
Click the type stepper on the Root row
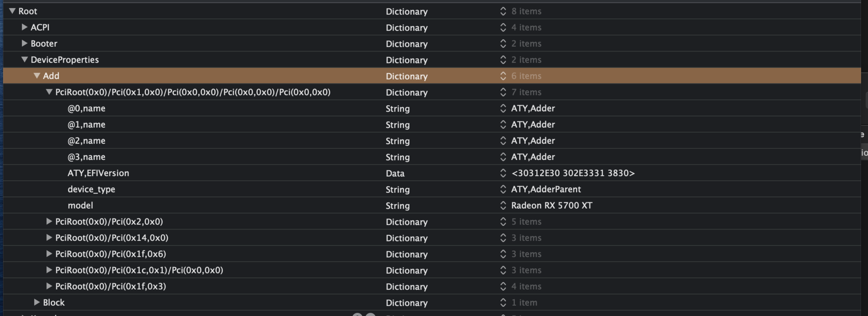coord(503,11)
